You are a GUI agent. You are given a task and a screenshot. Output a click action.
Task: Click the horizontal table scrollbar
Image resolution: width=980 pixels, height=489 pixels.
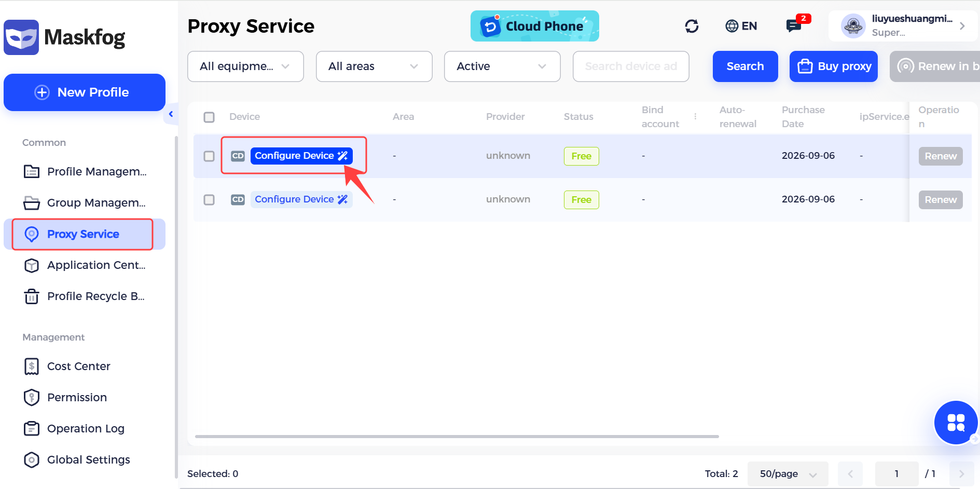point(457,437)
